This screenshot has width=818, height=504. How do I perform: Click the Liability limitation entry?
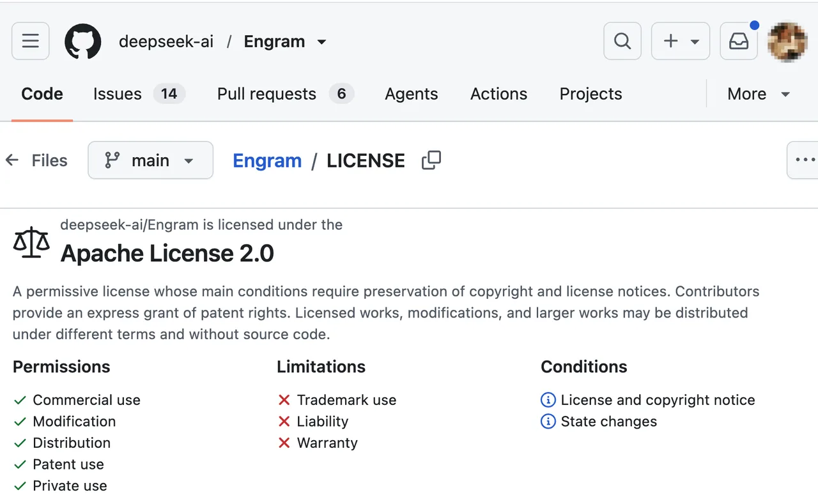[323, 422]
